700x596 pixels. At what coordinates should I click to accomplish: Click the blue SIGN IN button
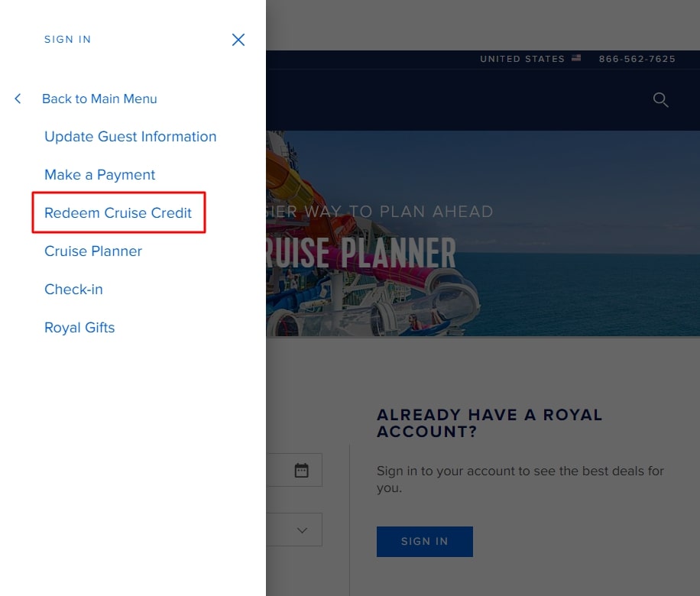tap(425, 542)
